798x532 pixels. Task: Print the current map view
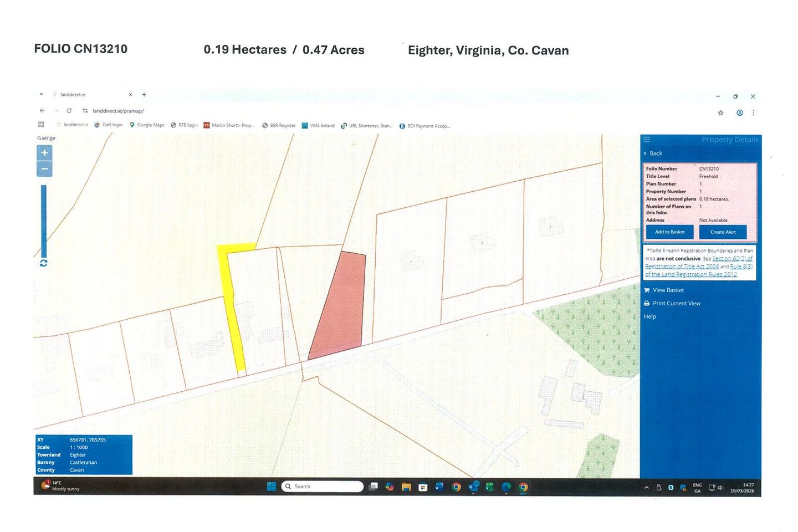676,303
